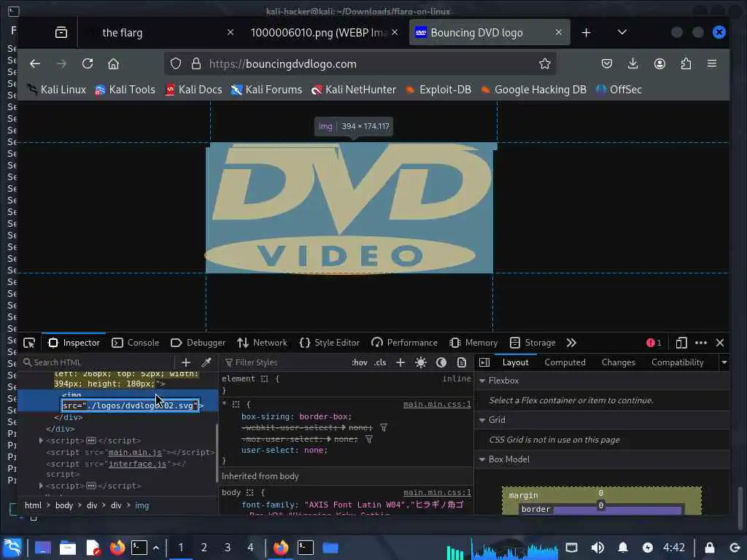
Task: Expand the last collapsed script node
Action: 41,486
